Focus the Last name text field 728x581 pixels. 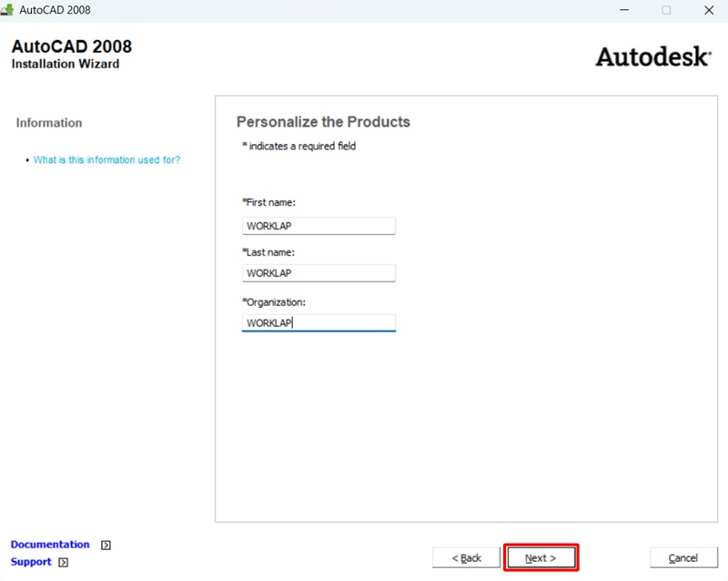(x=318, y=273)
